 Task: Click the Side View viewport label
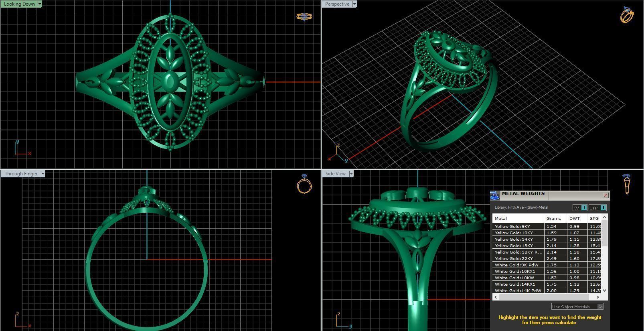coord(336,174)
